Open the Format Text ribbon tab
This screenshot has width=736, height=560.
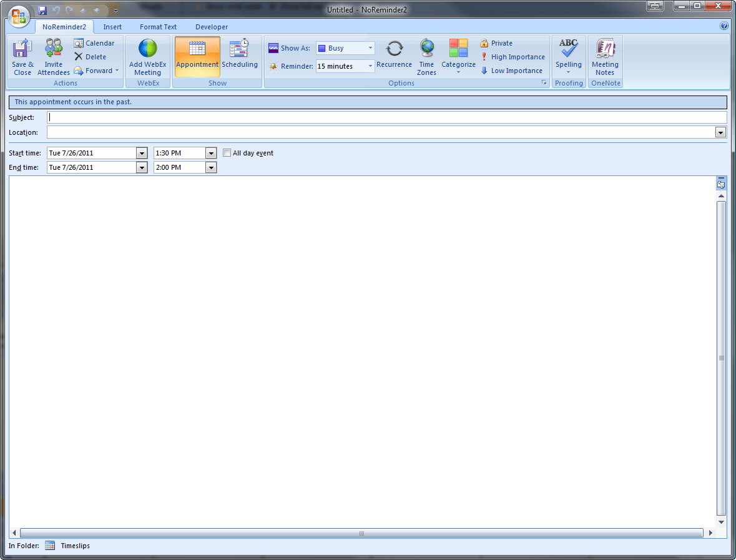(157, 27)
